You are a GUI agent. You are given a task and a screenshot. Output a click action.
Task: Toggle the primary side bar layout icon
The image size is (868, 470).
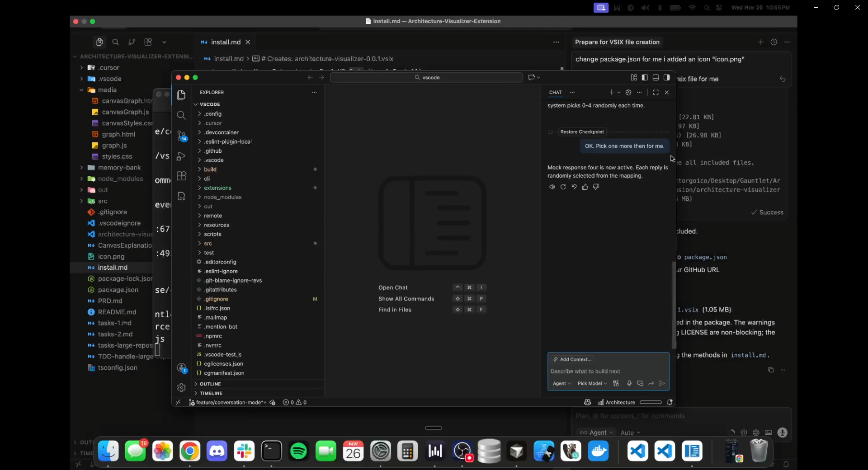[x=644, y=77]
